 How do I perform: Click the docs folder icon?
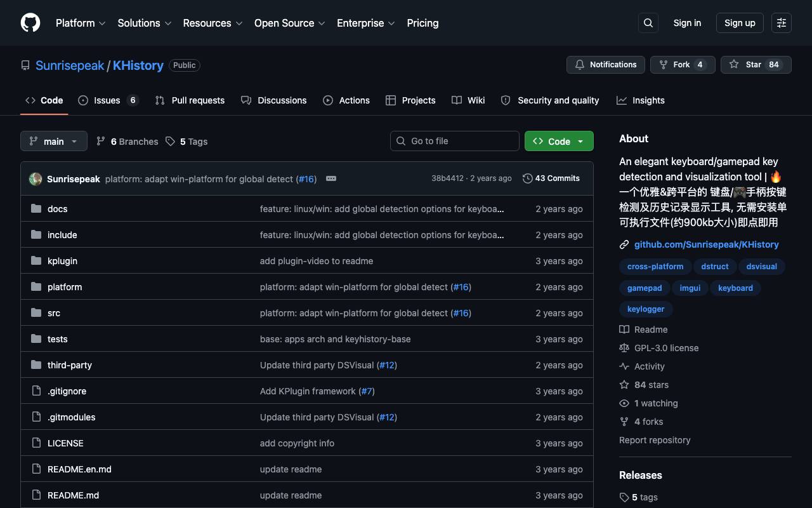[36, 209]
